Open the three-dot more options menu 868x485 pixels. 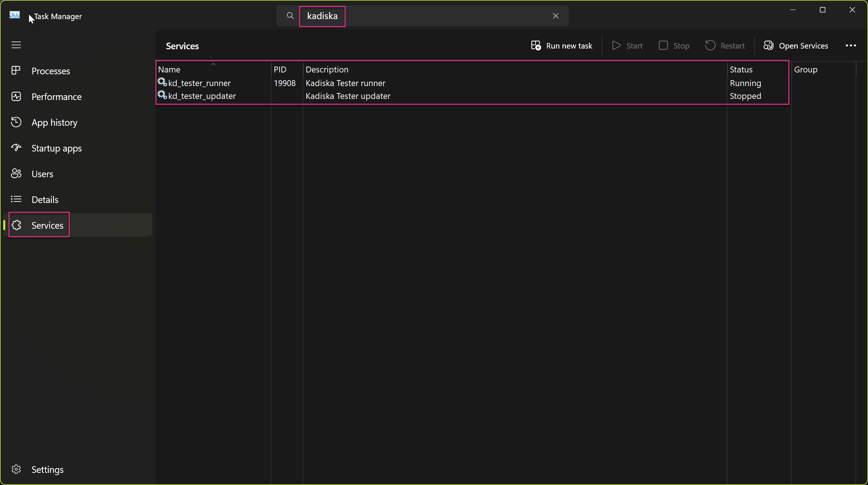coord(851,46)
